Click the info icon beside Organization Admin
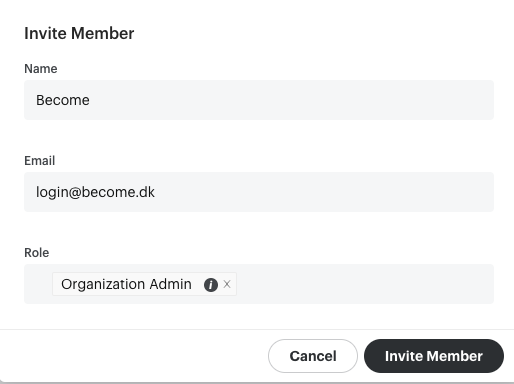514x384 pixels. click(x=211, y=285)
